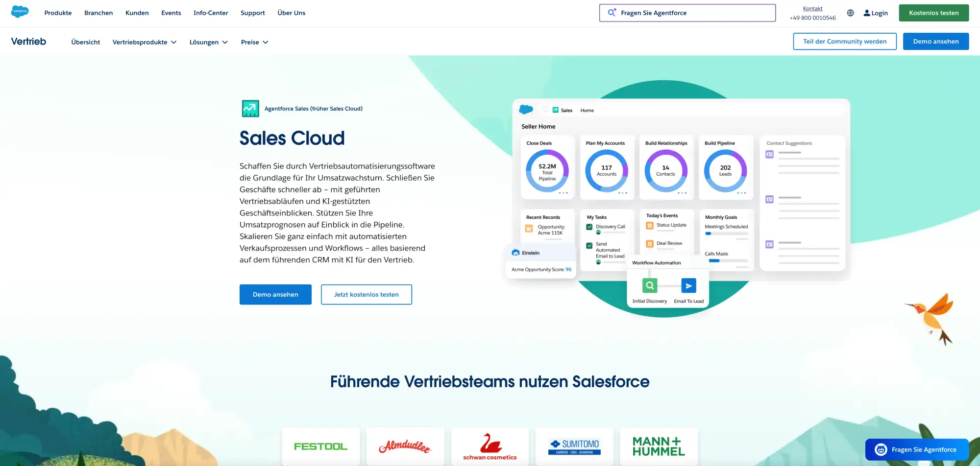The image size is (980, 466).
Task: Expand the Vertriebsprodukte dropdown
Action: 145,42
